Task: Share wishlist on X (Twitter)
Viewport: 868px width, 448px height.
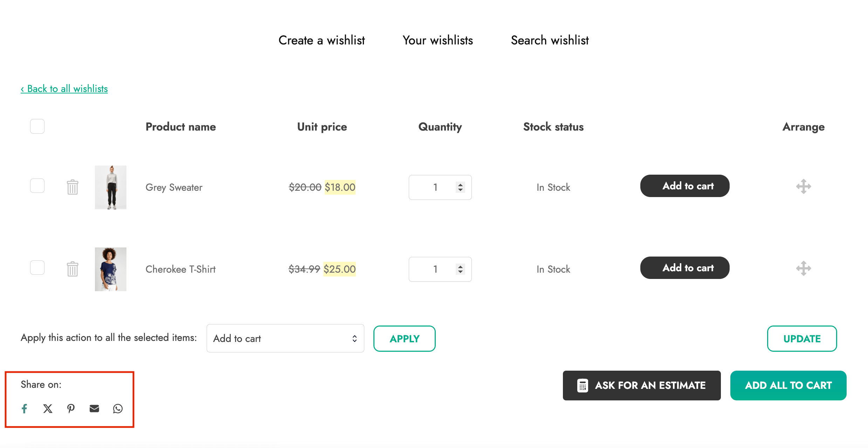Action: [x=48, y=408]
